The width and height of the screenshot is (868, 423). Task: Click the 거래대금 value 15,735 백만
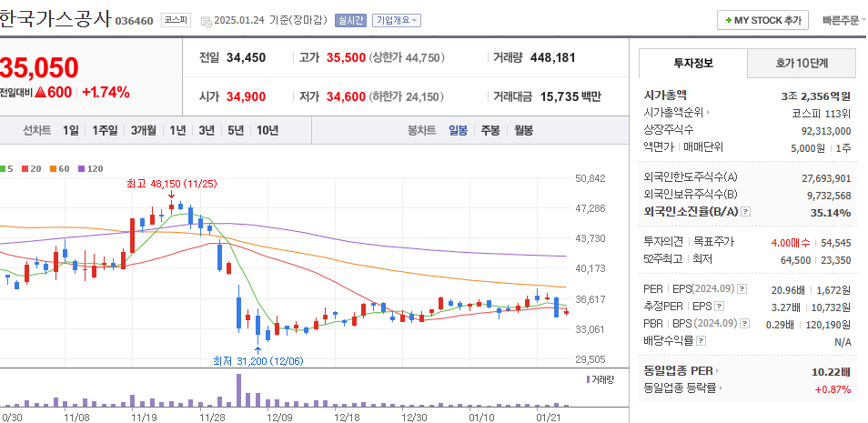click(569, 97)
